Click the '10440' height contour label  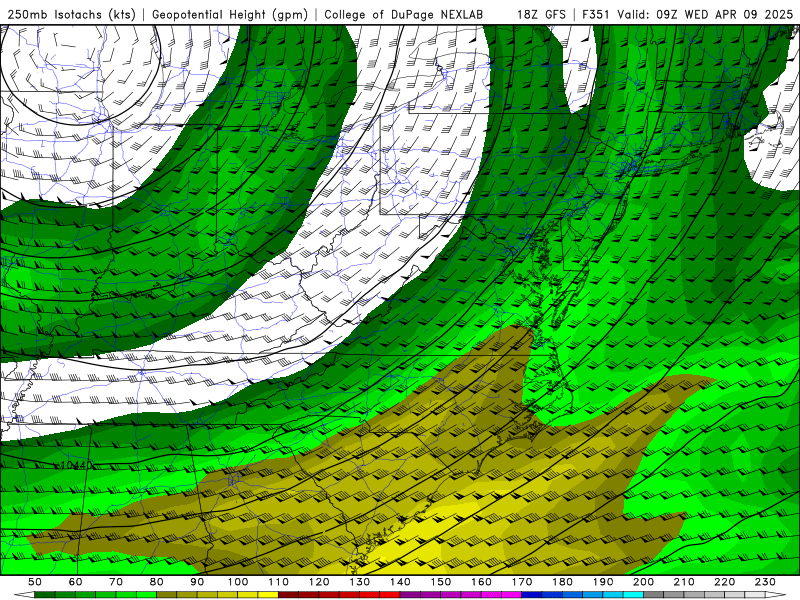click(77, 465)
